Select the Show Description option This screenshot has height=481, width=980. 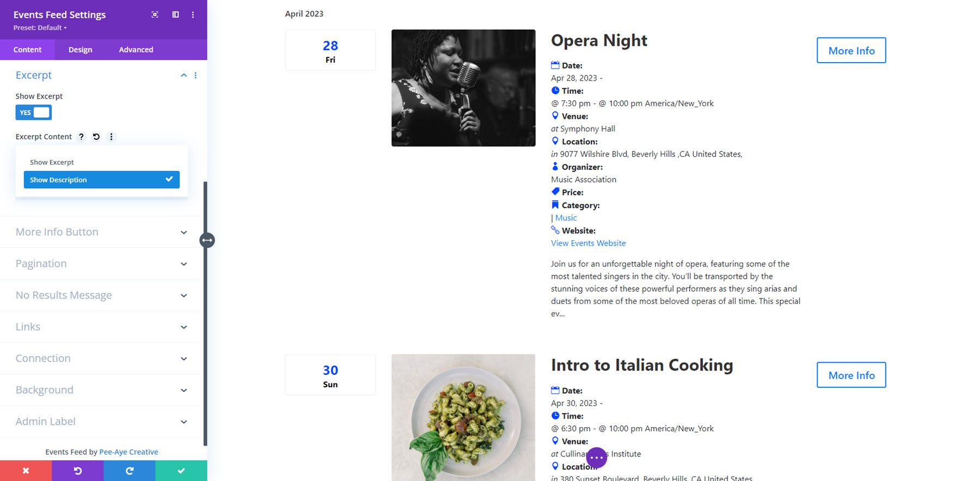pos(101,180)
